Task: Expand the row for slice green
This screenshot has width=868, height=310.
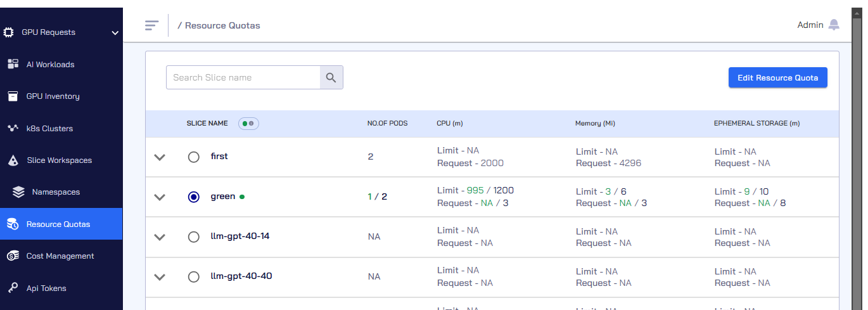Action: (160, 197)
